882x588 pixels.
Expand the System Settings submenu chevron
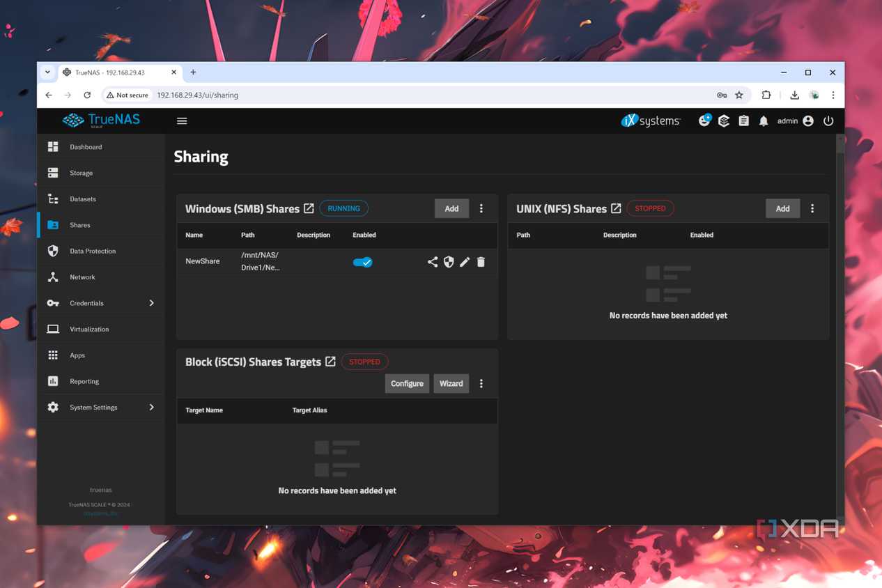[151, 408]
